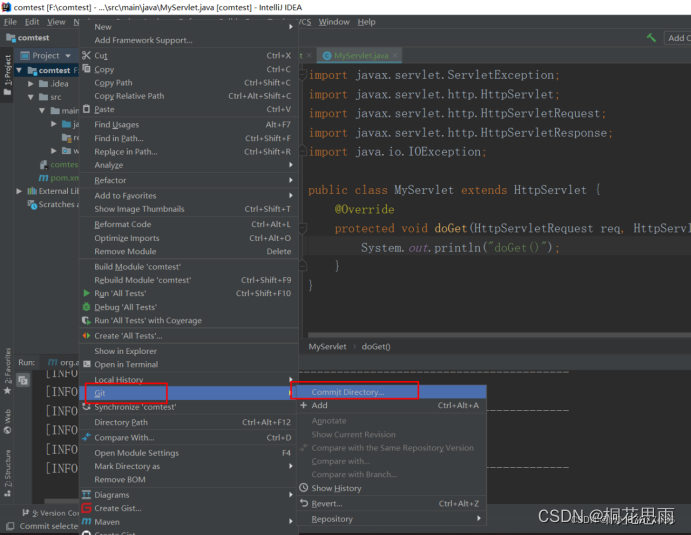Choose Add from Git submenu
The height and width of the screenshot is (535, 691).
click(391, 405)
